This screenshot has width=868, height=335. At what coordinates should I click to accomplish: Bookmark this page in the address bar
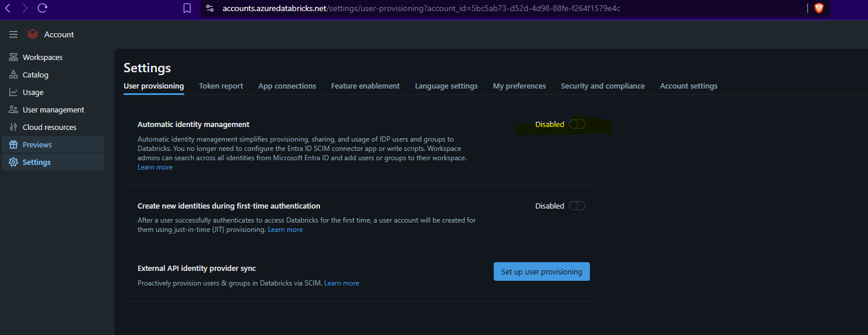187,8
